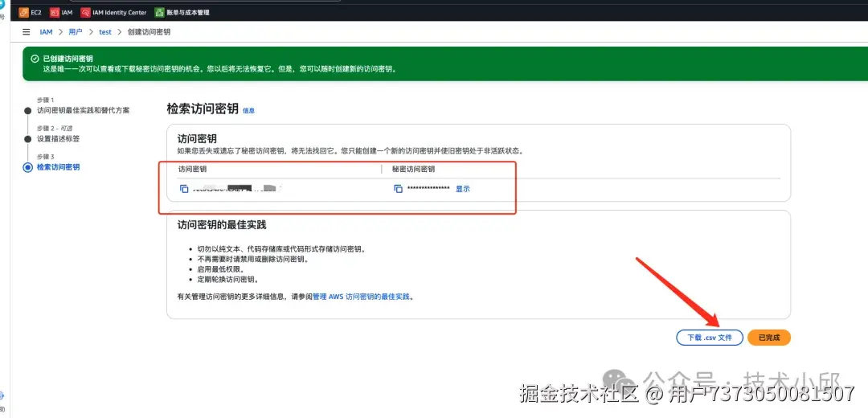Click 创建访问密钥 breadcrumb text
This screenshot has height=418, width=868.
149,32
